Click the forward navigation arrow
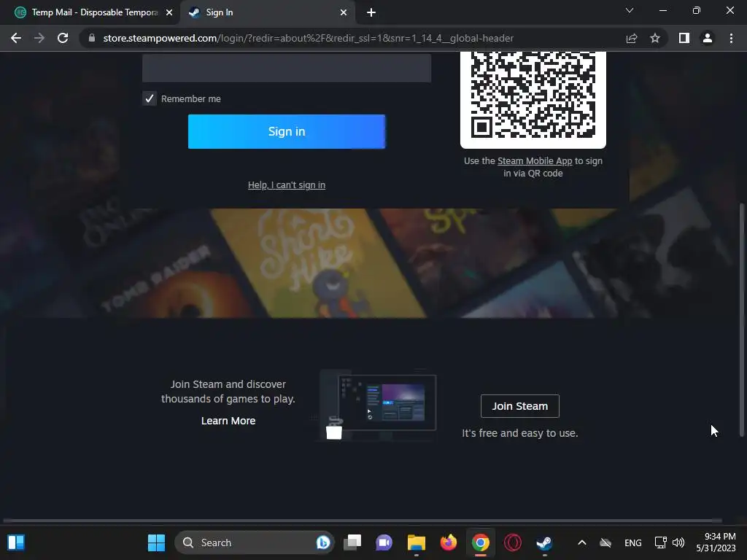 click(x=39, y=38)
